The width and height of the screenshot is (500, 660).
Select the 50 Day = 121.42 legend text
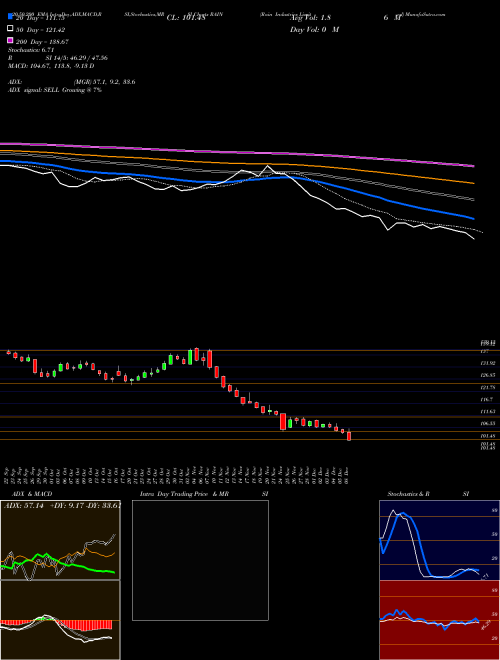coord(40,30)
